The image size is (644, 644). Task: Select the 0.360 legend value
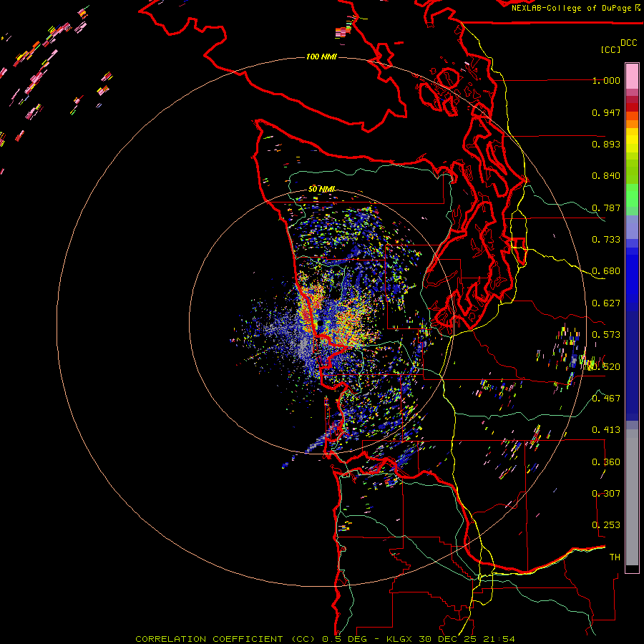pyautogui.click(x=606, y=462)
